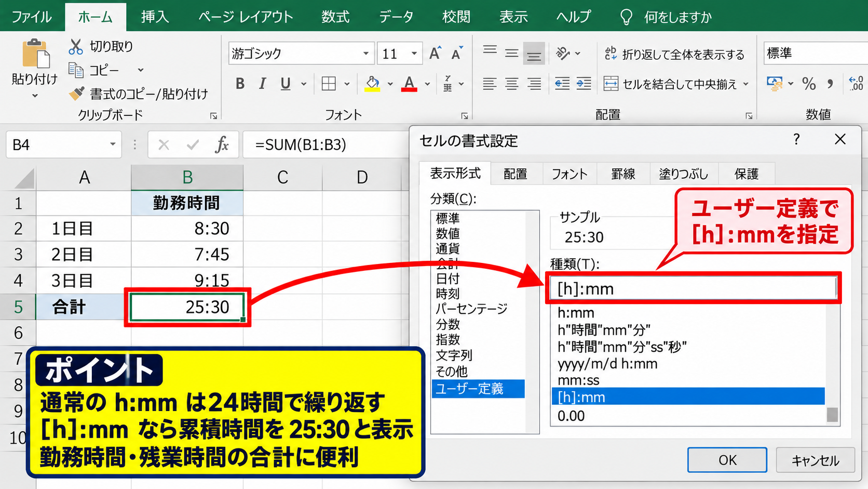The width and height of the screenshot is (868, 489).
Task: Switch to the Formulas ribbon tab
Action: 335,17
